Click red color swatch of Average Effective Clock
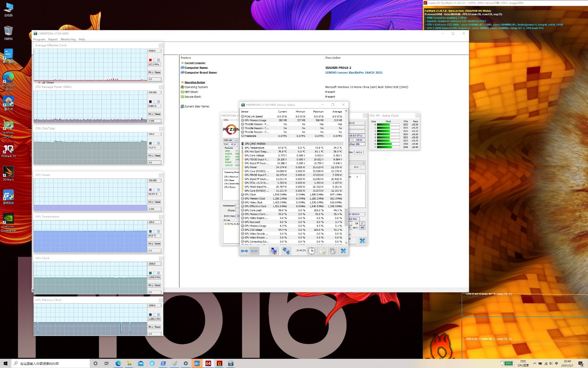Viewport: 588px width, 368px height. pos(150,60)
